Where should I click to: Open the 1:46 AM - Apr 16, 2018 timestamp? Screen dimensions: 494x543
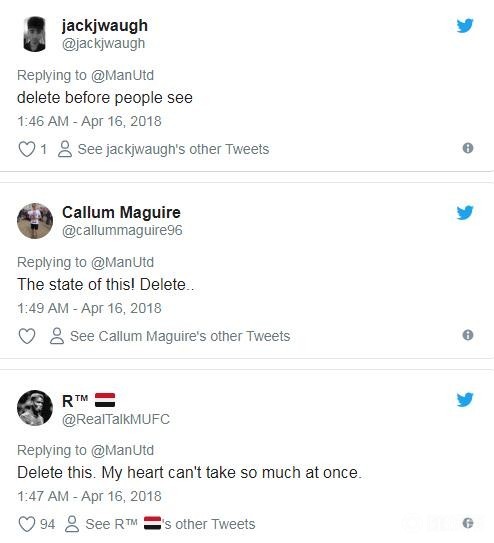point(89,121)
